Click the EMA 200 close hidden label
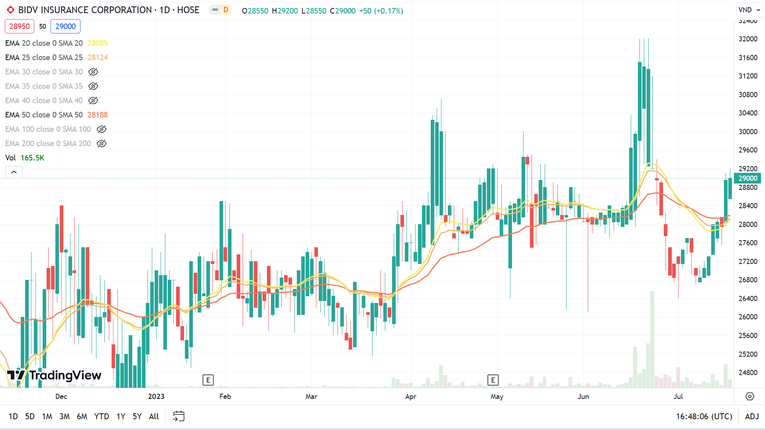This screenshot has height=430, width=765. point(48,143)
